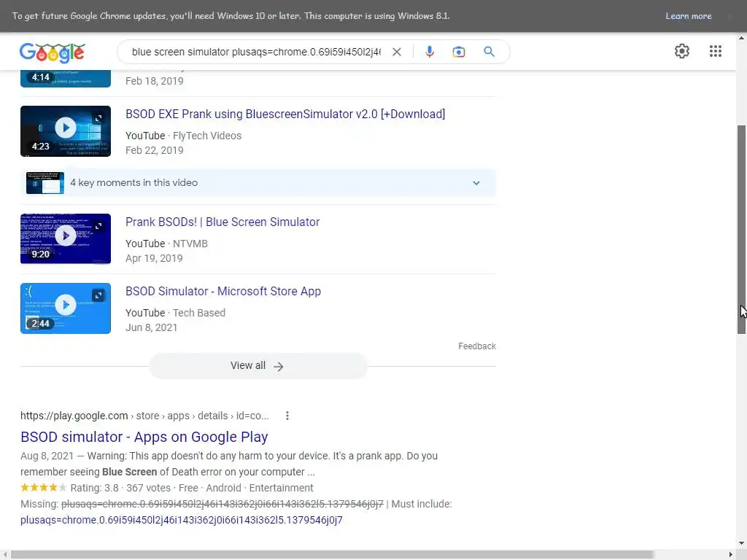Expand preview icon on the 4:23 thumbnail
The height and width of the screenshot is (560, 747).
(x=98, y=118)
